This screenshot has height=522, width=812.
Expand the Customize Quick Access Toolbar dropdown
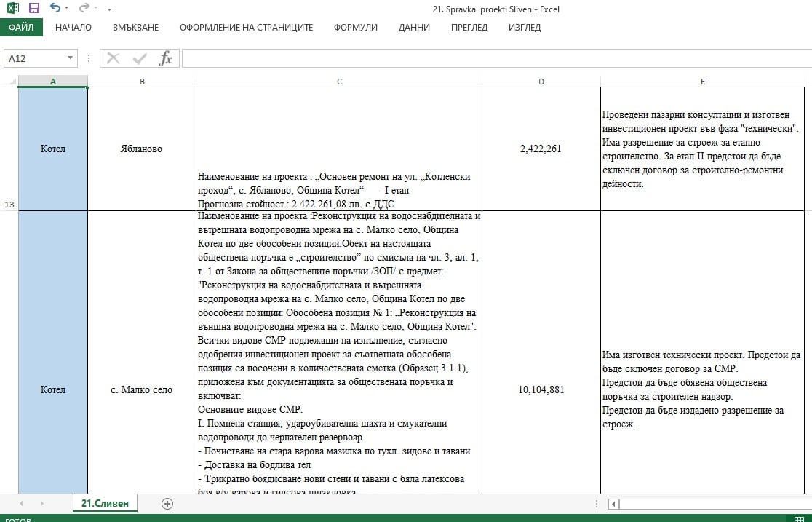coord(109,9)
